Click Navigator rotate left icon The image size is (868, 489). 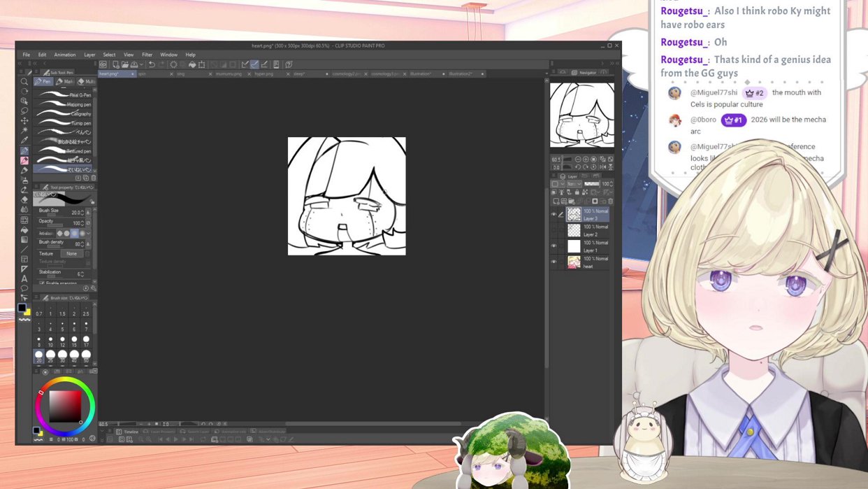(578, 166)
